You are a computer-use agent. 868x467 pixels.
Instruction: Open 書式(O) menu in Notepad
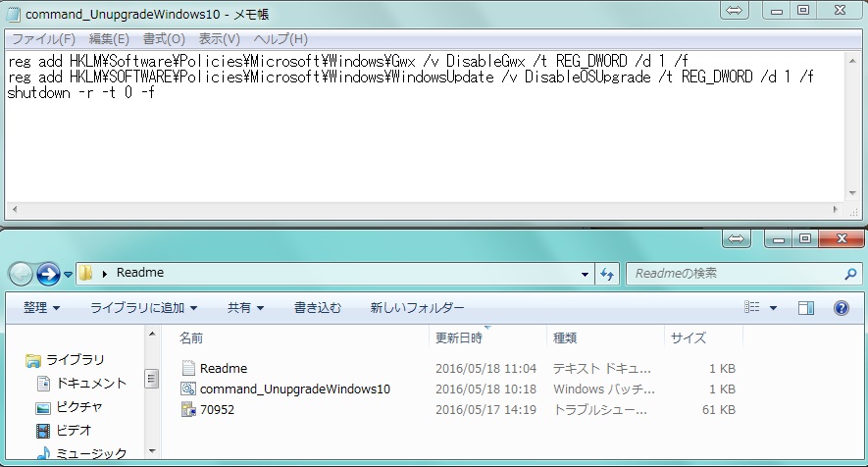(x=164, y=39)
